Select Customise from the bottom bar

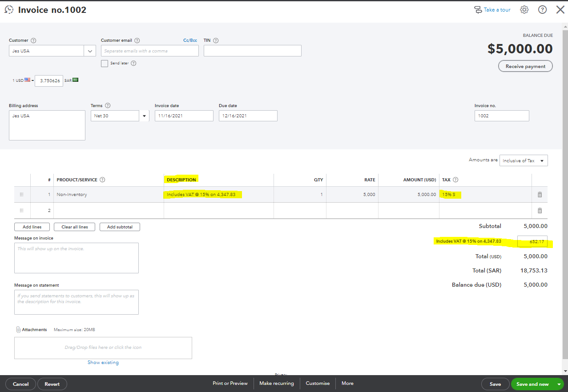pyautogui.click(x=318, y=383)
